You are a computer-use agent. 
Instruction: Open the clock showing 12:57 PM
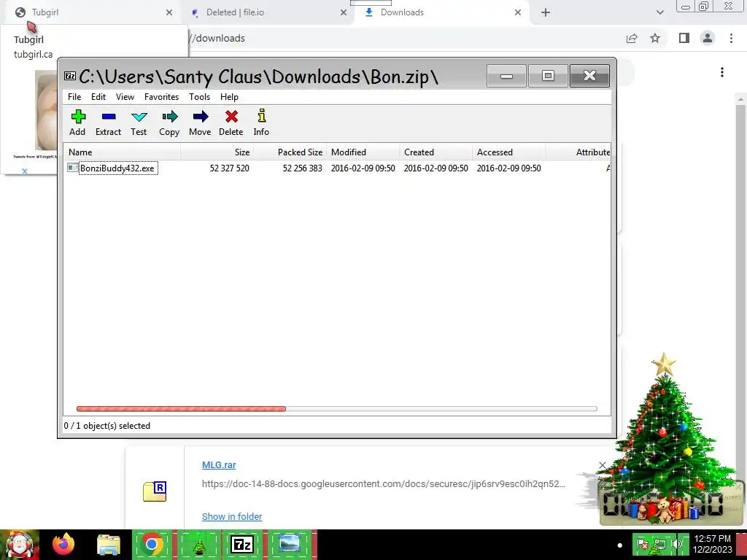tap(713, 544)
